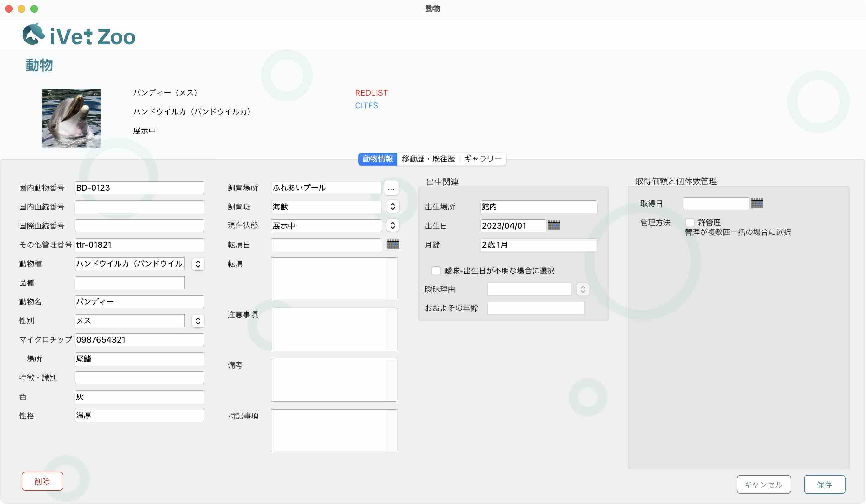
Task: Check the 曖昧 unknown birthdate checkbox
Action: (x=436, y=271)
